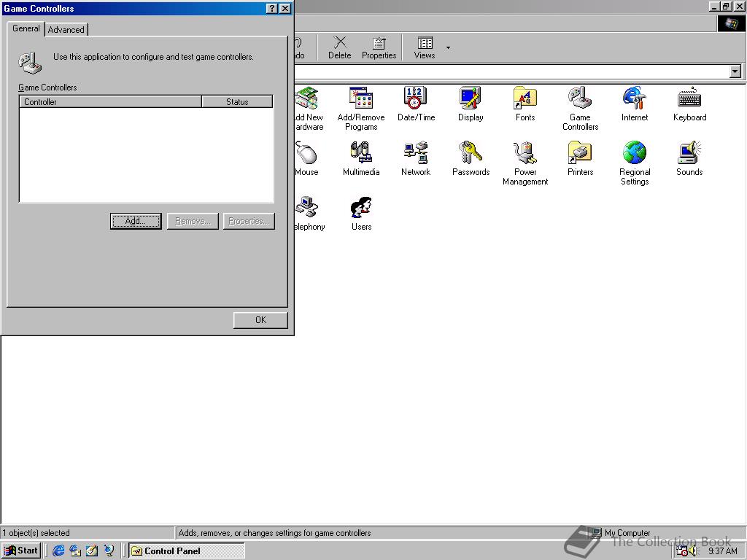The width and height of the screenshot is (747, 560).
Task: Click the View Channels quick launch icon
Action: click(x=109, y=551)
